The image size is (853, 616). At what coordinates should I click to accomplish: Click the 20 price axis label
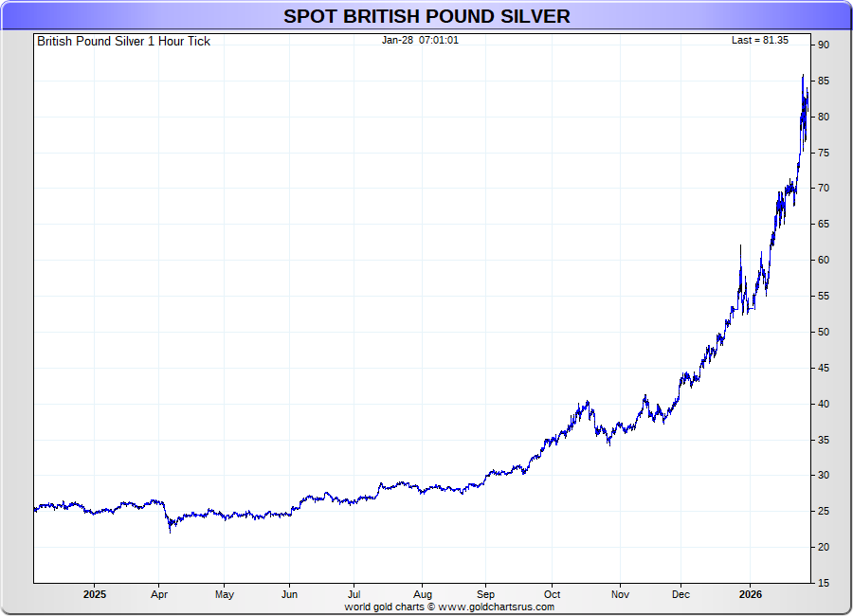pos(824,548)
